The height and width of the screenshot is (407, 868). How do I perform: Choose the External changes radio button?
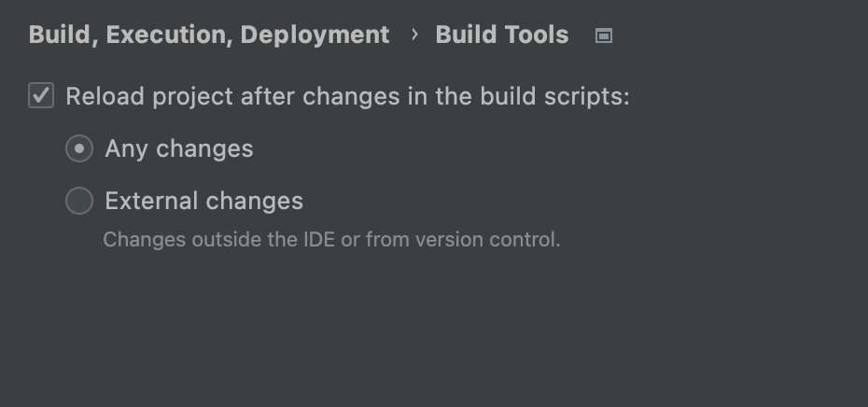(x=79, y=201)
